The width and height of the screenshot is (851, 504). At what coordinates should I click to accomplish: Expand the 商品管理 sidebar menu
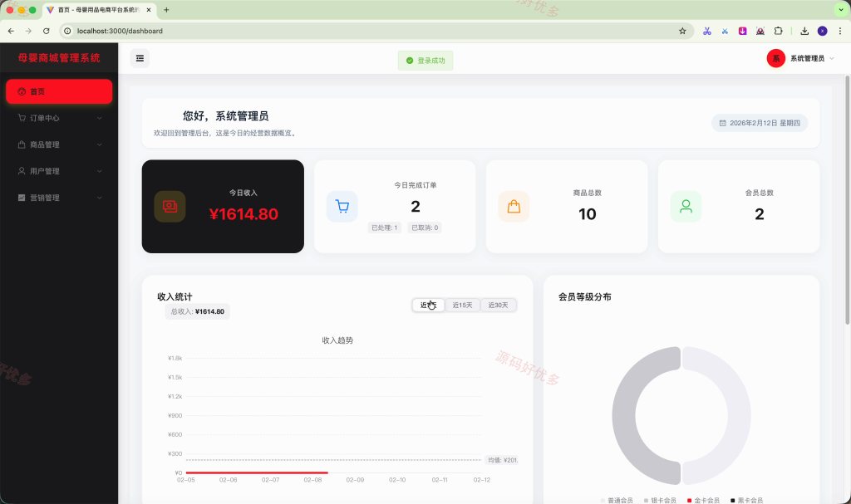(x=59, y=144)
